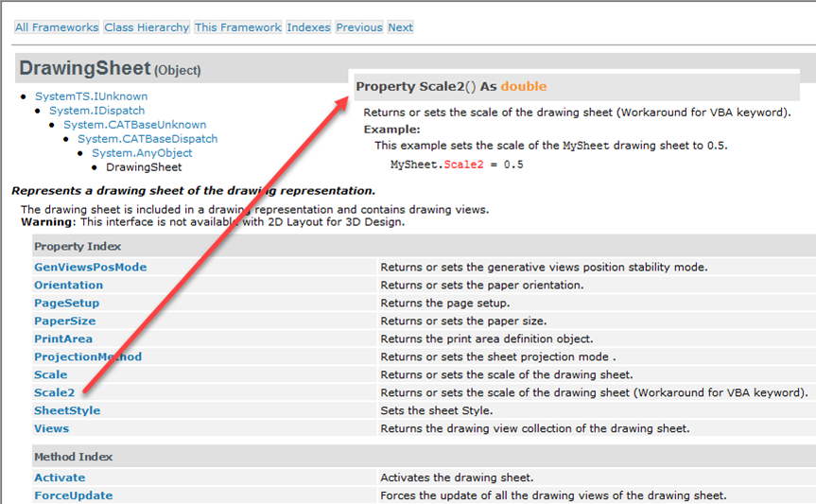Go to the Next page
This screenshot has width=816, height=504.
point(400,27)
